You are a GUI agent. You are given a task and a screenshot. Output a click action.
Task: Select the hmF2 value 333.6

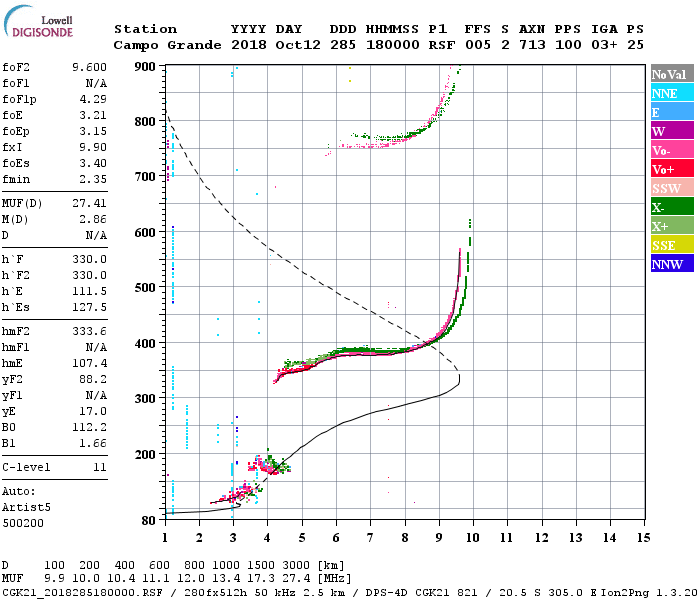89,331
